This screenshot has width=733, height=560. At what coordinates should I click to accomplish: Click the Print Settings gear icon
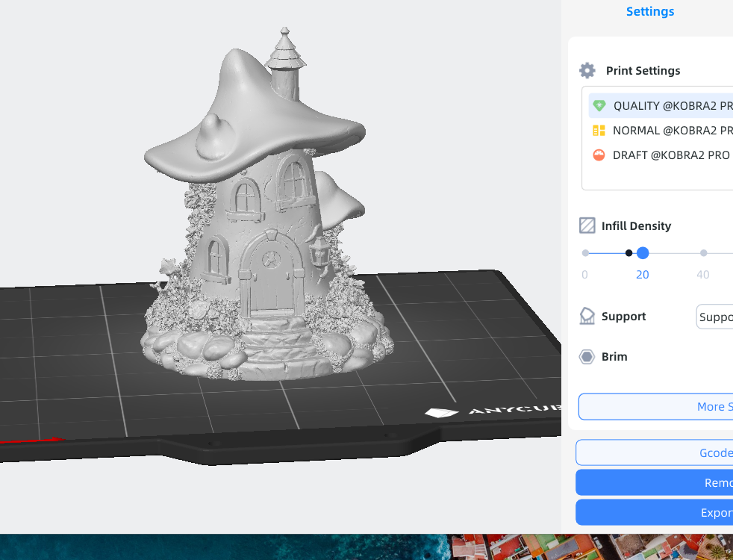tap(587, 71)
